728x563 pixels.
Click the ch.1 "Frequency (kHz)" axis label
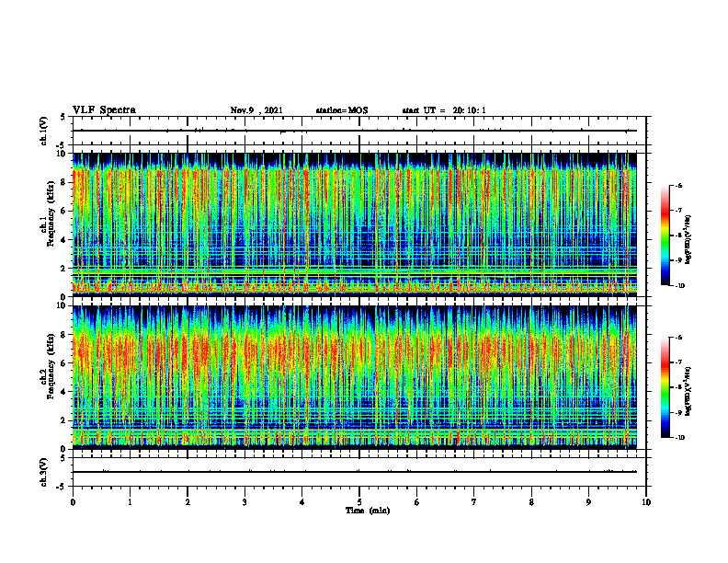pos(51,213)
